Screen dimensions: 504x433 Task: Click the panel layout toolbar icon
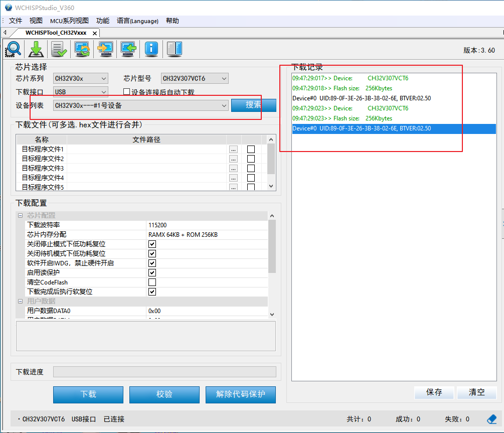(x=174, y=49)
